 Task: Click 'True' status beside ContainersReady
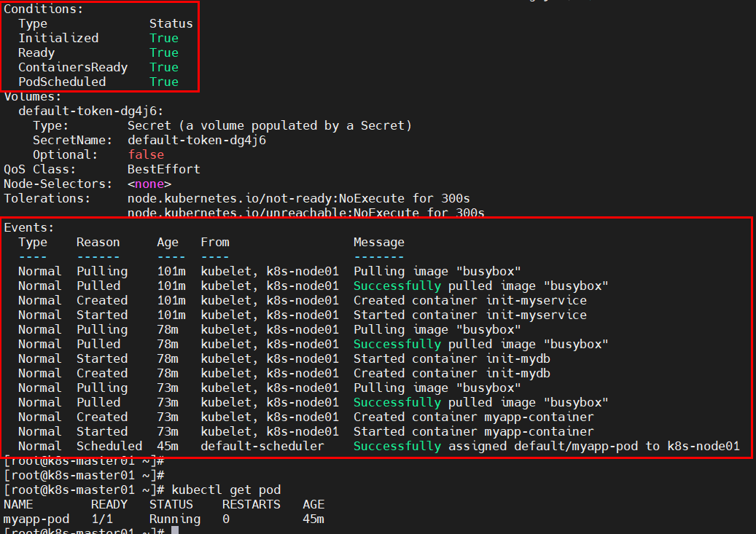(x=164, y=68)
